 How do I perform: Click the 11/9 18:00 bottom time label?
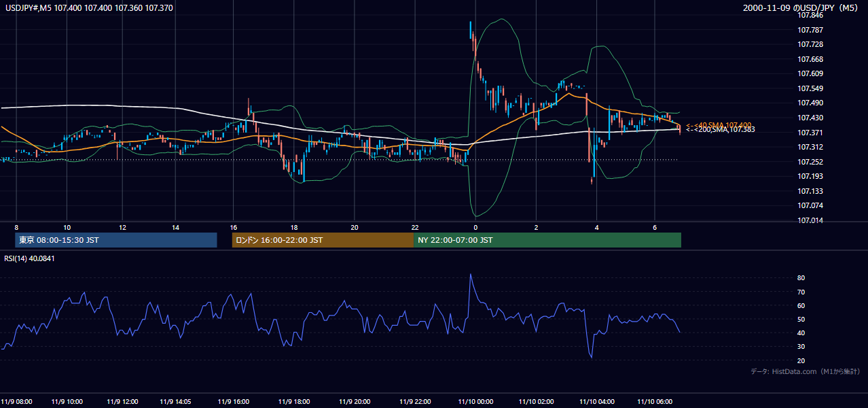pos(294,402)
